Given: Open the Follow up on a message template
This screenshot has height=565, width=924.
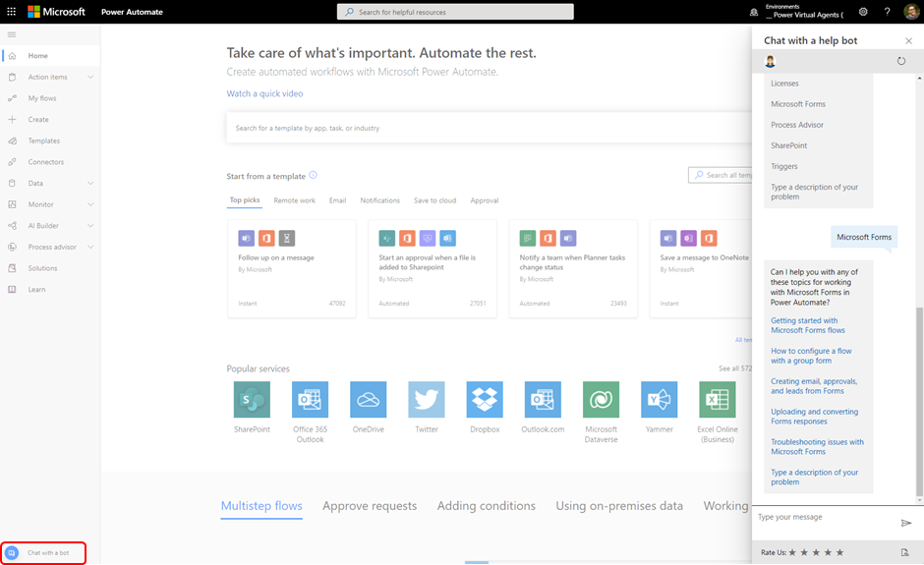Looking at the screenshot, I should tap(292, 268).
